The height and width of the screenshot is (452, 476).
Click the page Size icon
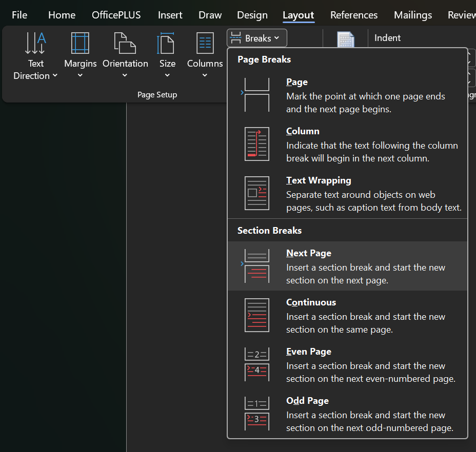coord(167,44)
